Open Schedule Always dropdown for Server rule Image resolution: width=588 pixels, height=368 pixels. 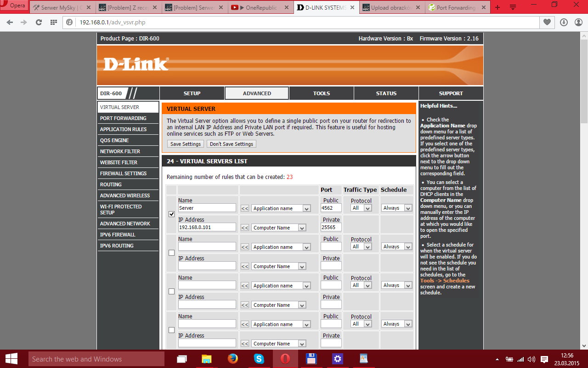[396, 208]
